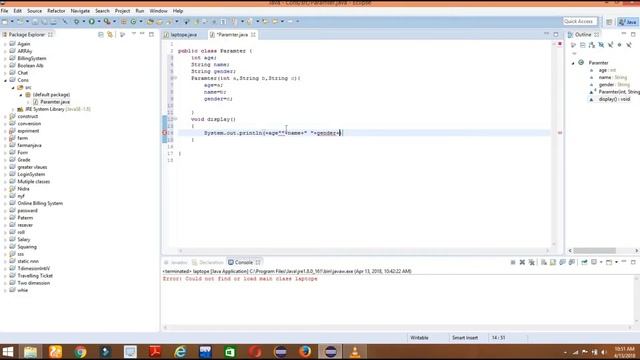Toggle Hide Local Types in Outline
Viewport: 640px width, 360px height.
629,45
